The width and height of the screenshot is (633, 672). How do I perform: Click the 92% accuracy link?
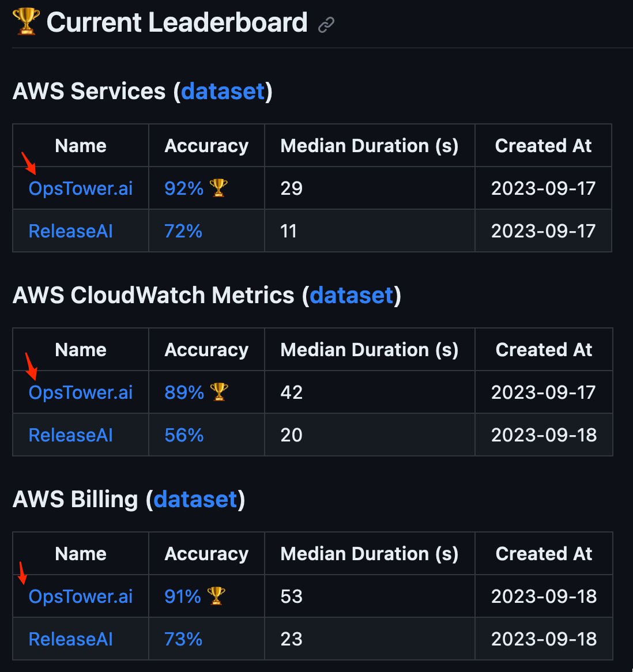pyautogui.click(x=184, y=188)
